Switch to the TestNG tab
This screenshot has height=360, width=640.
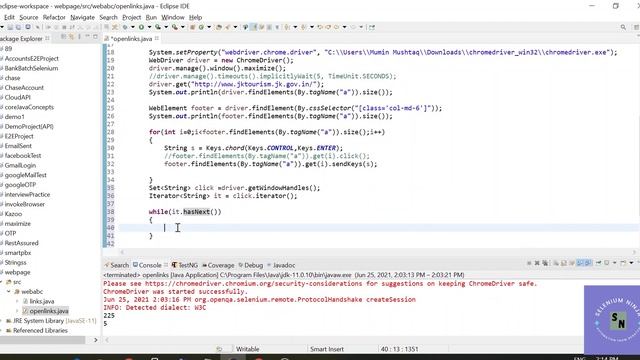[184, 265]
